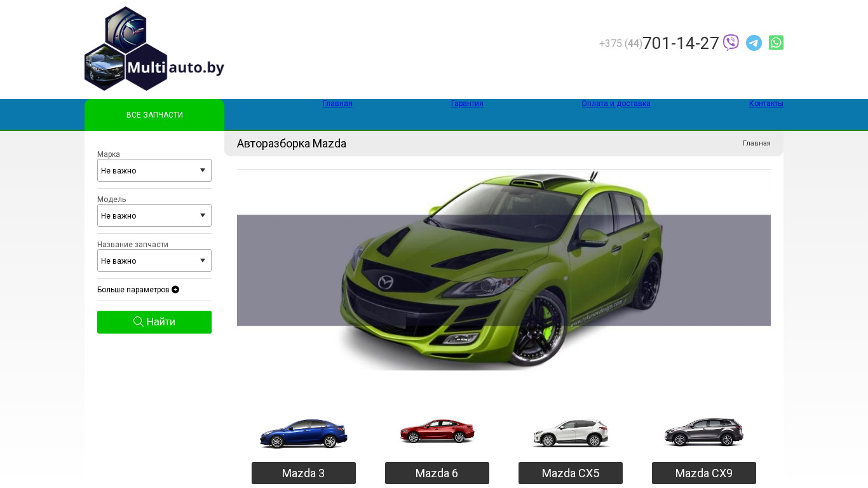Open the Контакты menu link
The image size is (868, 488).
tap(766, 104)
